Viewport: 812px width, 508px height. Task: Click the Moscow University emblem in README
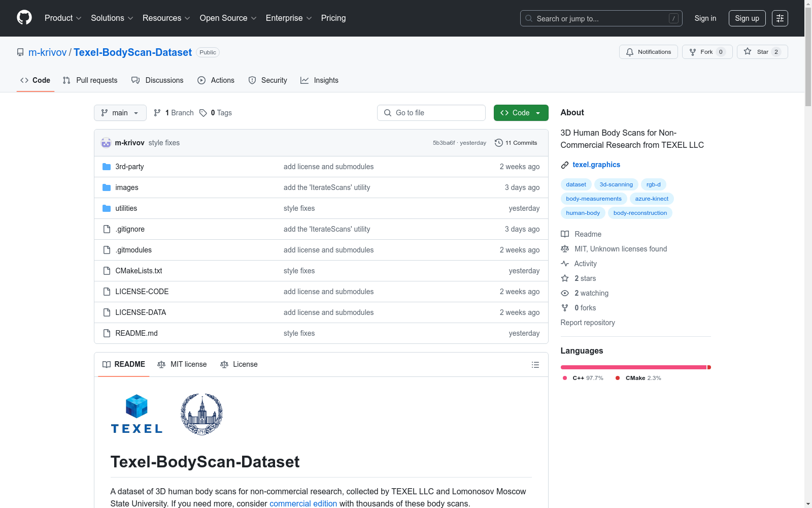click(201, 414)
